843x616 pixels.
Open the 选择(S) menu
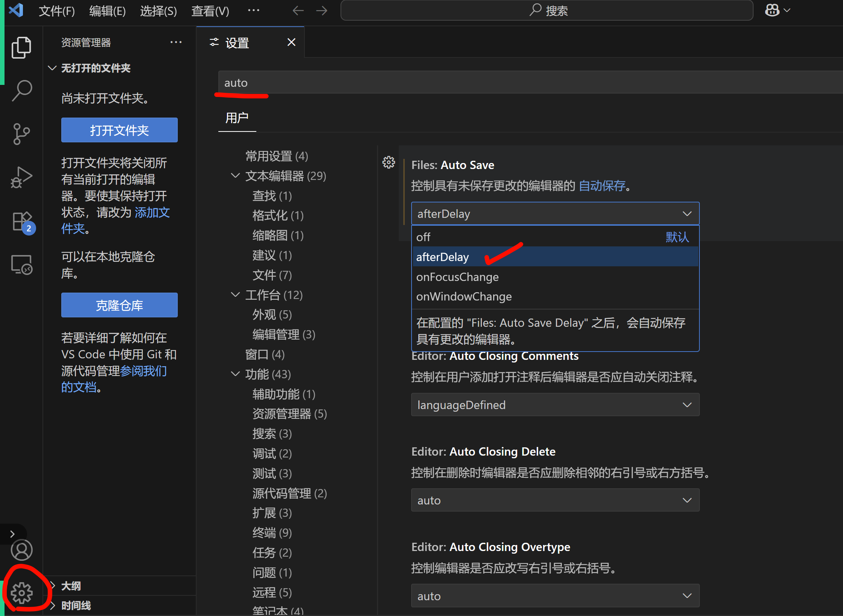click(158, 11)
